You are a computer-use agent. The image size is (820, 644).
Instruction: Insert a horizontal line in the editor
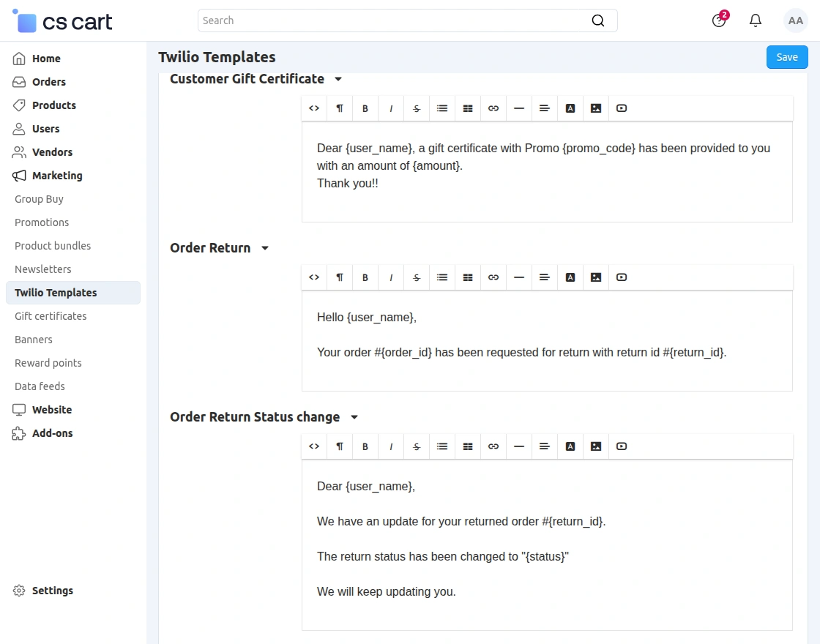[518, 108]
